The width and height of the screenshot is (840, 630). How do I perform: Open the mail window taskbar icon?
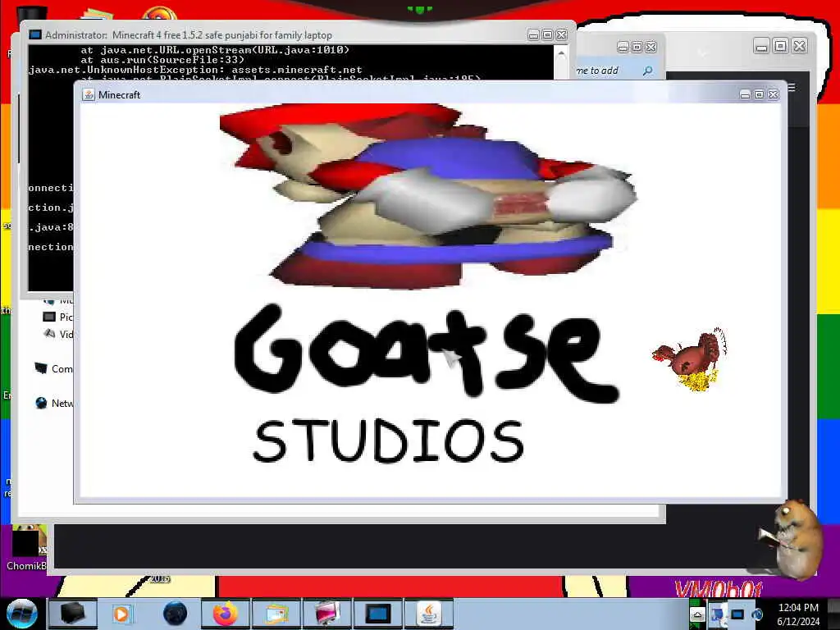(276, 614)
